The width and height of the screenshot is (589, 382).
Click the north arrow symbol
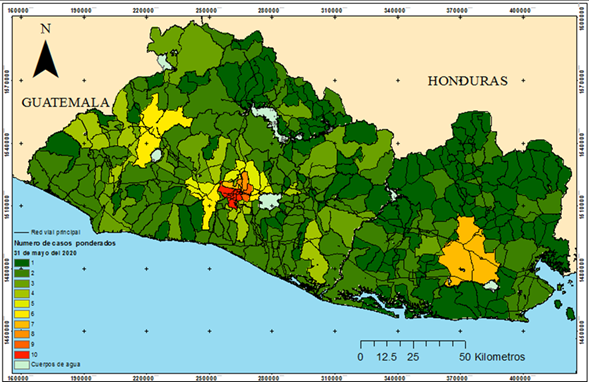45,59
